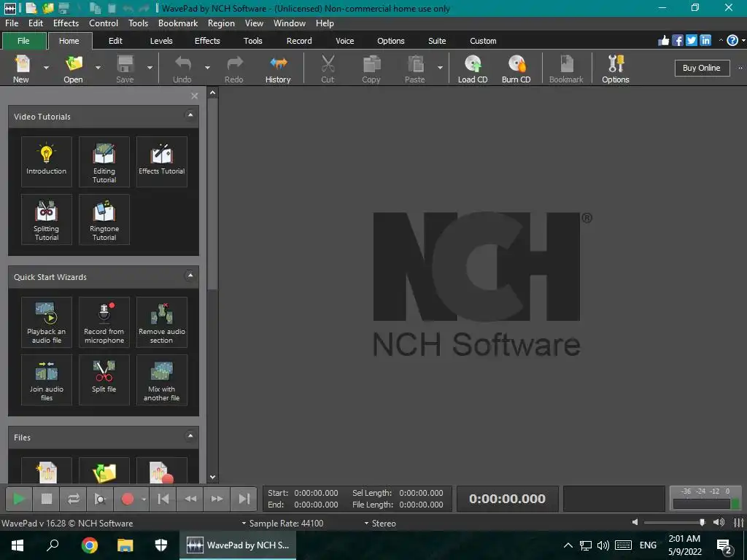
Task: Open the Ringtone Tutorial
Action: [104, 219]
